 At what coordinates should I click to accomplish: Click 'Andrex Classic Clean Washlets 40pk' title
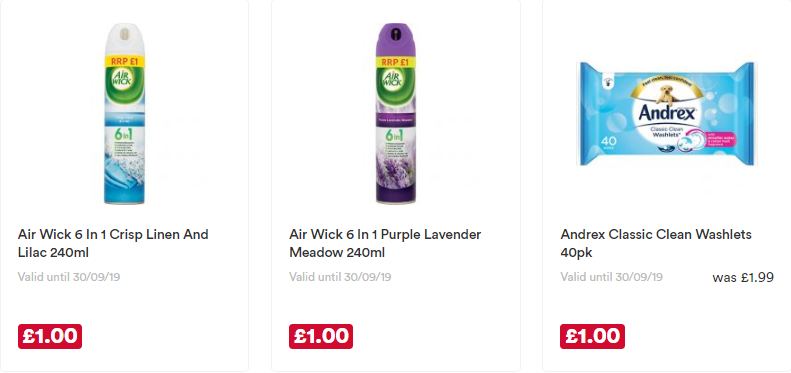coord(656,243)
